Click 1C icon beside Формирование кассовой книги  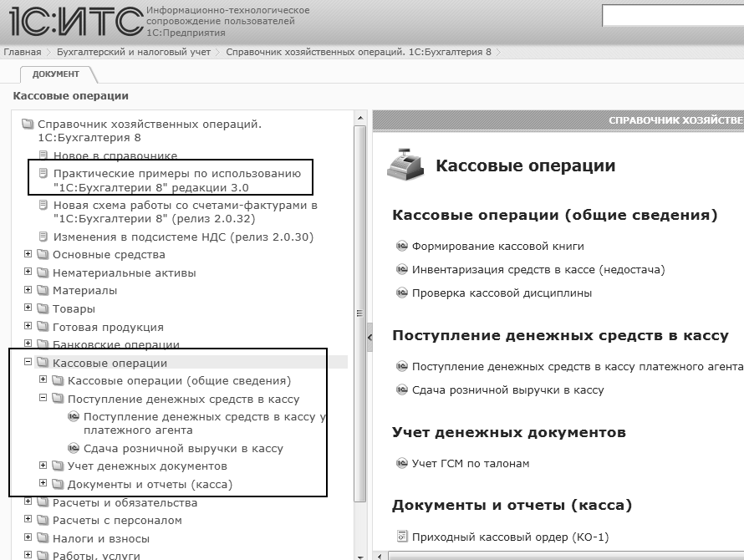402,246
